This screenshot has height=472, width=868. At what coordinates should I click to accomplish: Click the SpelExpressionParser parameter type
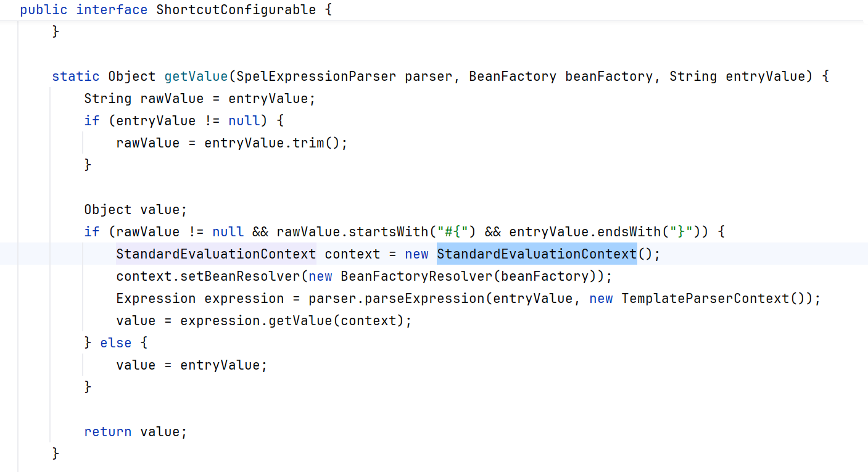click(316, 77)
